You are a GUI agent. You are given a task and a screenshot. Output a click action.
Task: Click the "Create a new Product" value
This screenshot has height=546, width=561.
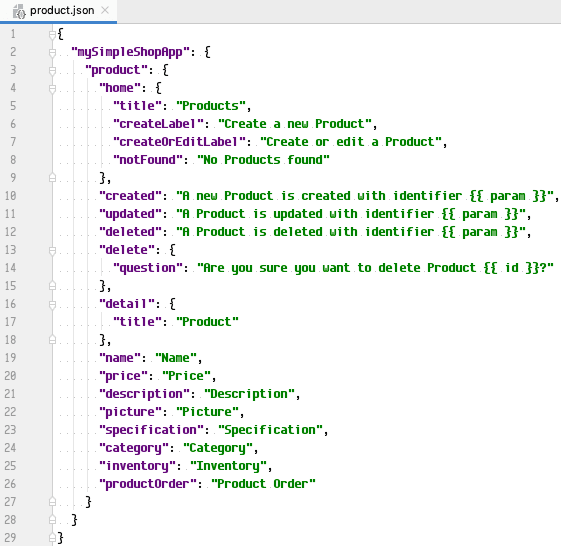[295, 124]
